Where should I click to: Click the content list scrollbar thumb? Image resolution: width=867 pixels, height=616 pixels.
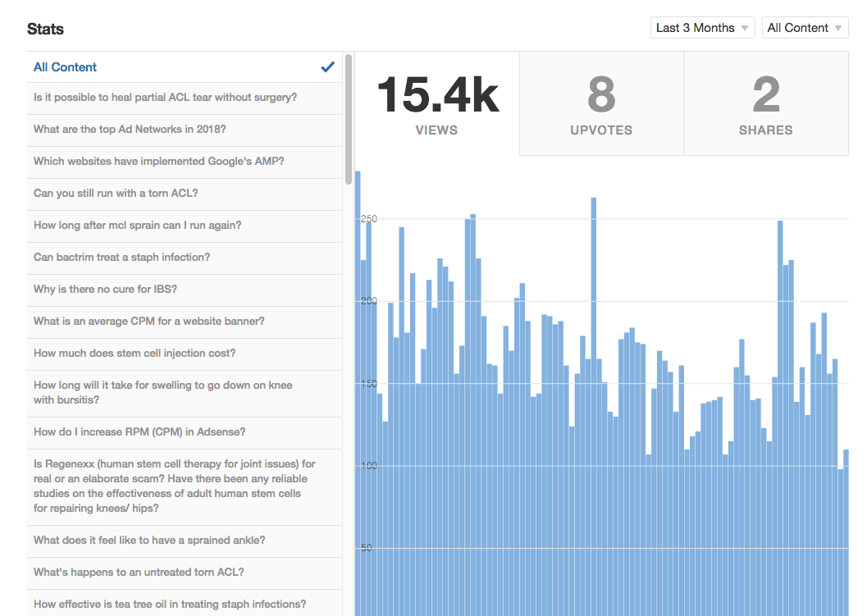[x=349, y=119]
